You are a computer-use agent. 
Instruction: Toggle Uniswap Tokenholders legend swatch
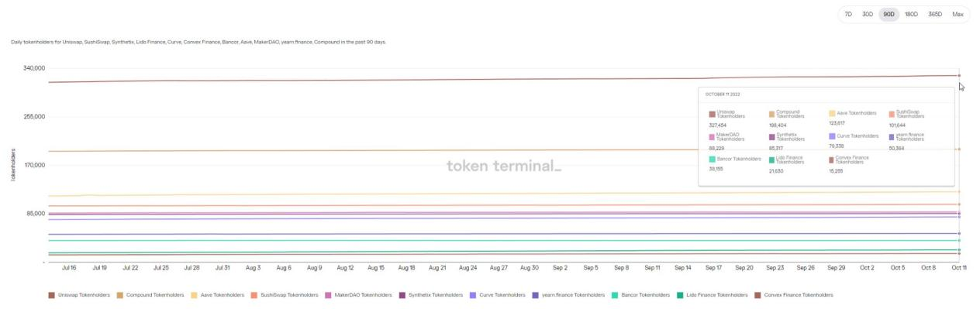coord(52,294)
